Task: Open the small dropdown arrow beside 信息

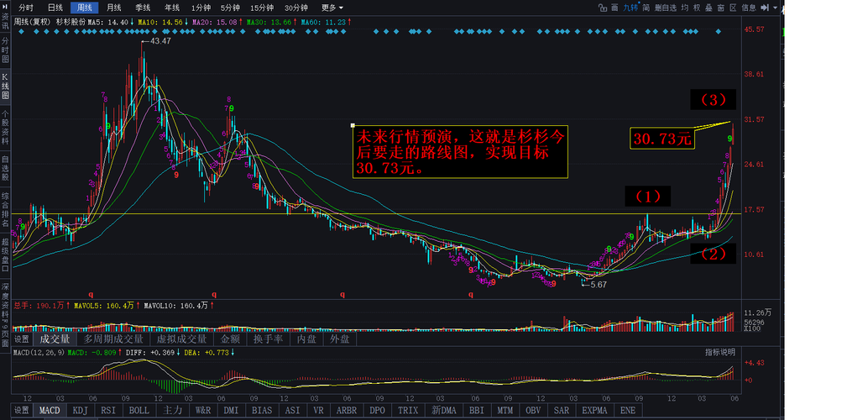Action: [775, 8]
